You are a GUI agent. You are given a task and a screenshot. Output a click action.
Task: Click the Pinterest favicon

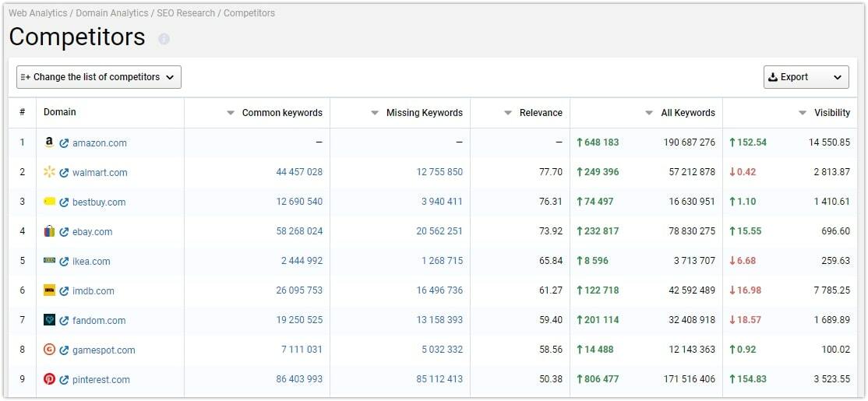(49, 379)
